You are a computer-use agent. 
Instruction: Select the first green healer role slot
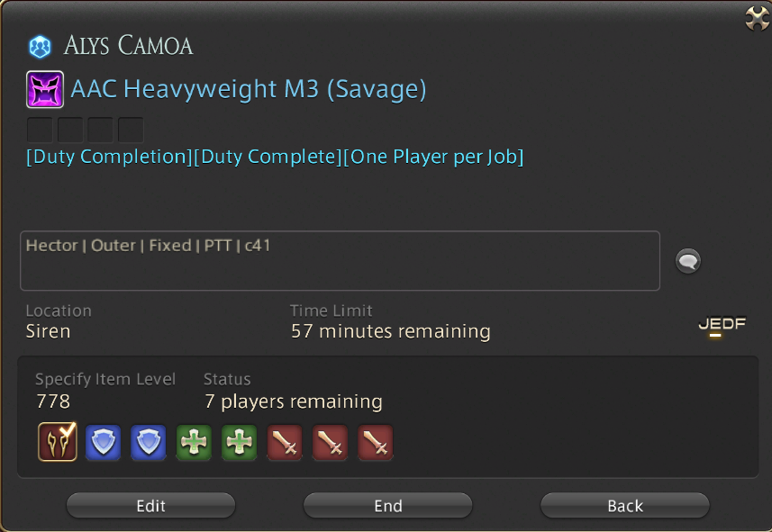point(194,442)
